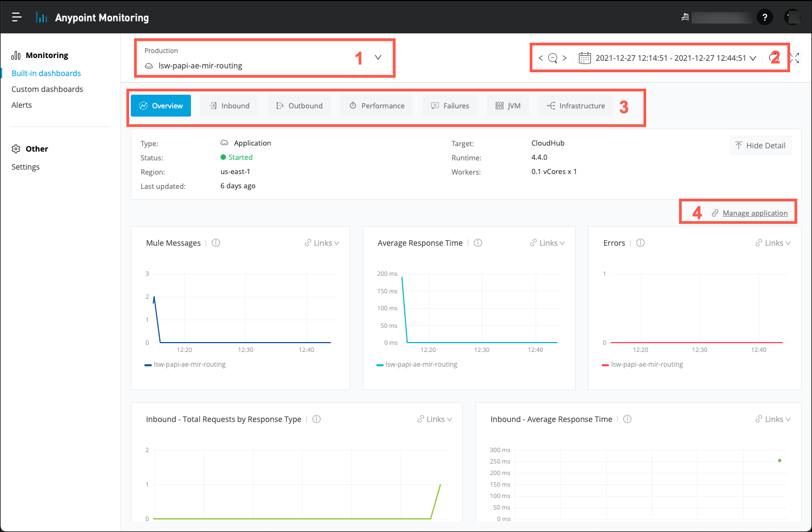Viewport: 812px width, 532px height.
Task: Open the Manage application link
Action: click(755, 213)
